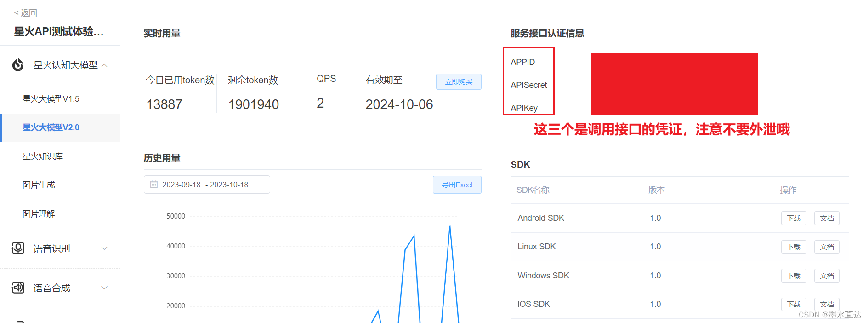Download the Android SDK
This screenshot has height=323, width=868.
(x=794, y=218)
